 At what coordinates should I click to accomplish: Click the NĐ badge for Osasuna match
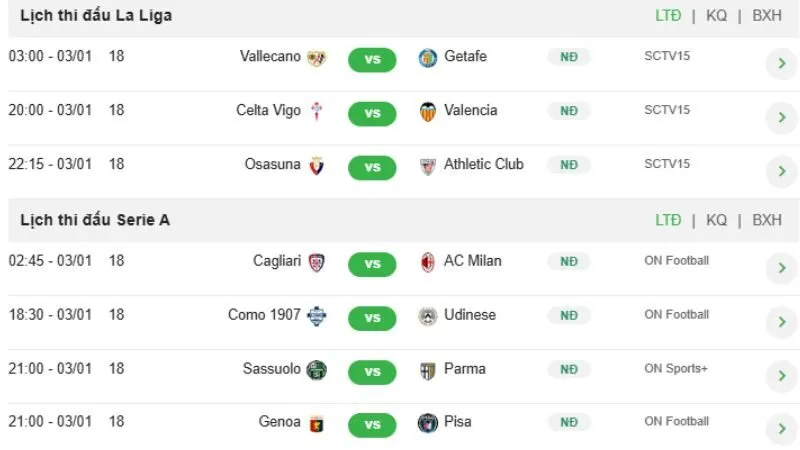coord(568,165)
